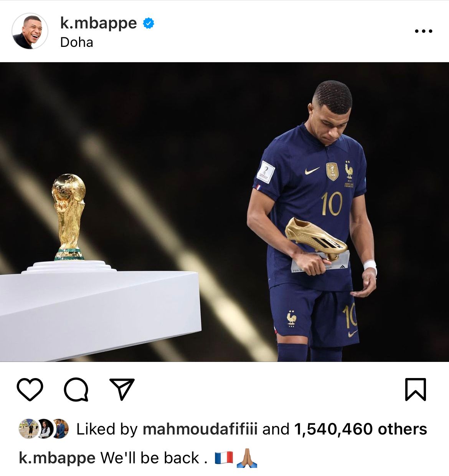Screen dimensions: 449x476
Task: Open the three-dot more options menu
Action: coord(424,31)
